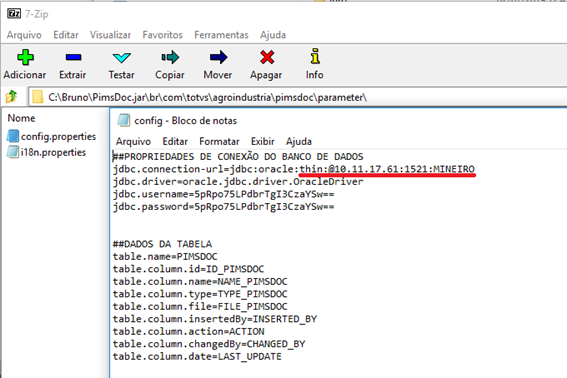Click the table.column.id line
This screenshot has height=378, width=567.
click(188, 269)
